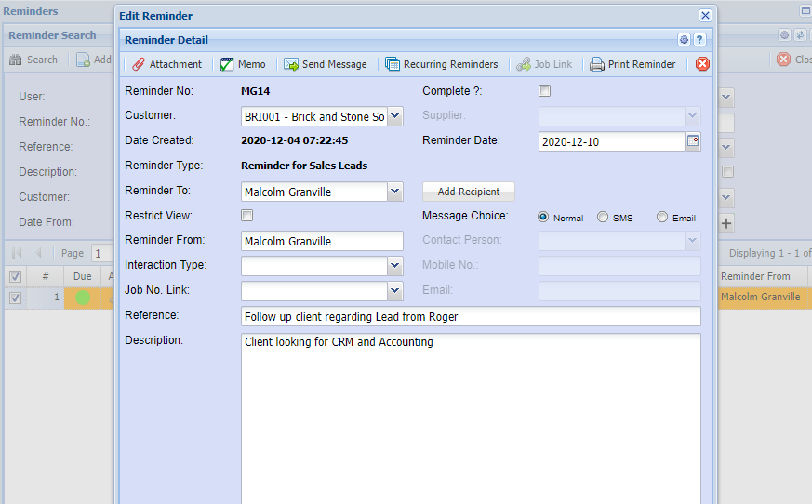Tick the Complete checkbox
The width and height of the screenshot is (812, 504).
pyautogui.click(x=545, y=91)
